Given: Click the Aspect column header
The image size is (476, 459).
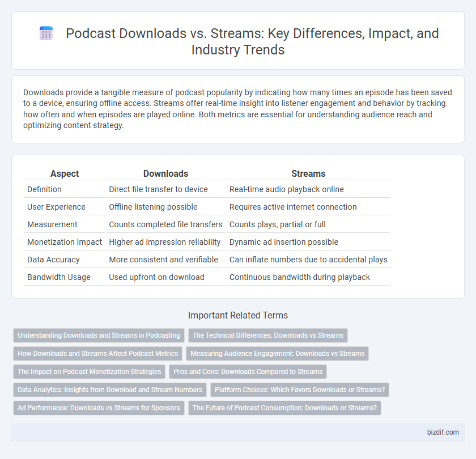Looking at the screenshot, I should click(x=65, y=173).
